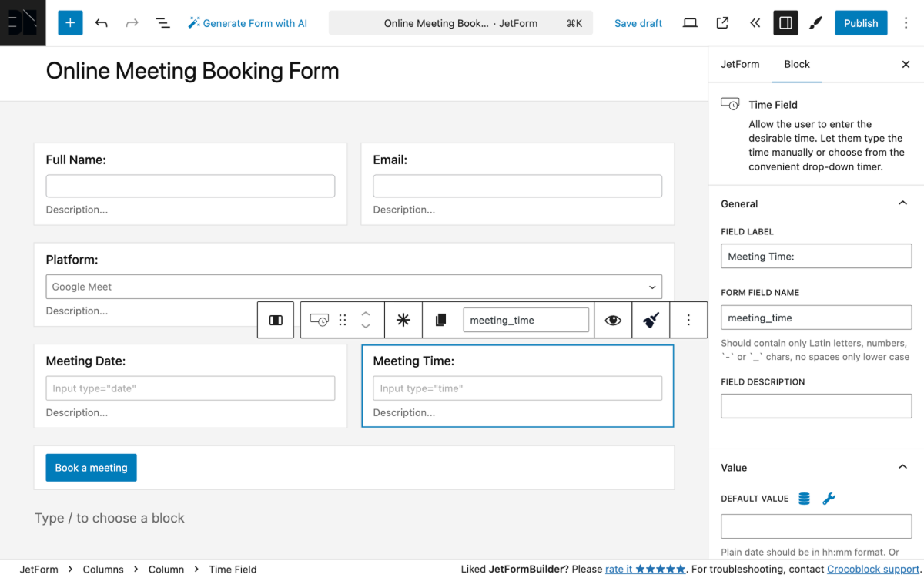The image size is (924, 578).
Task: Open the command palette title bar
Action: pyautogui.click(x=460, y=23)
